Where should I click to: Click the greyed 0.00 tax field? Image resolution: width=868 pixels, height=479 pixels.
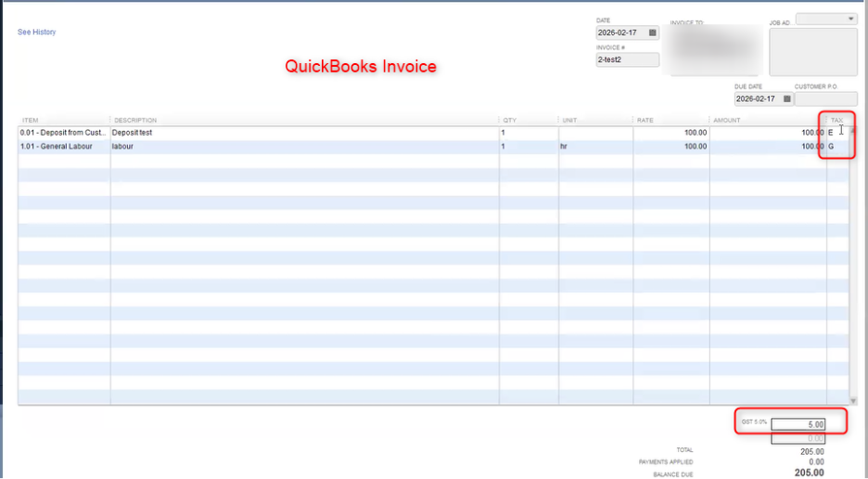click(x=798, y=438)
